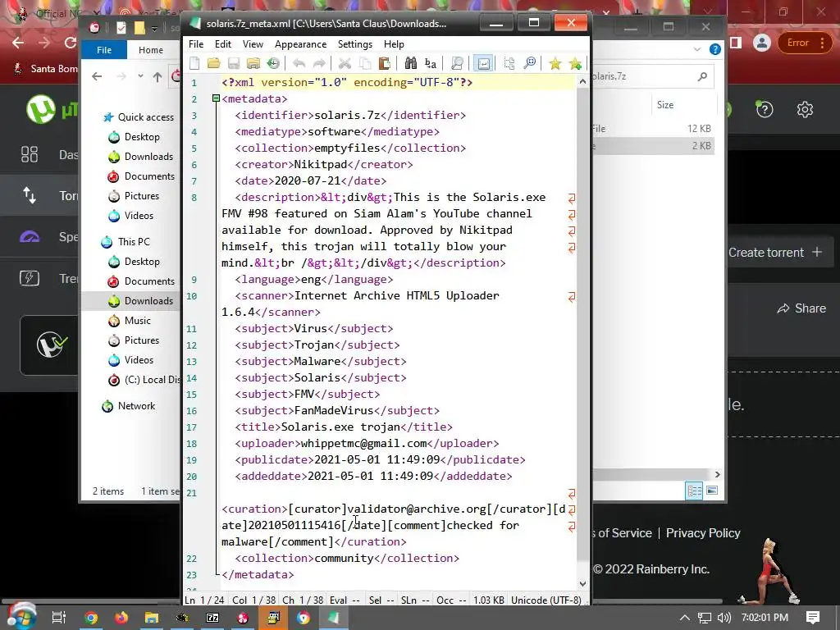
Task: Open the Help menu
Action: point(395,44)
